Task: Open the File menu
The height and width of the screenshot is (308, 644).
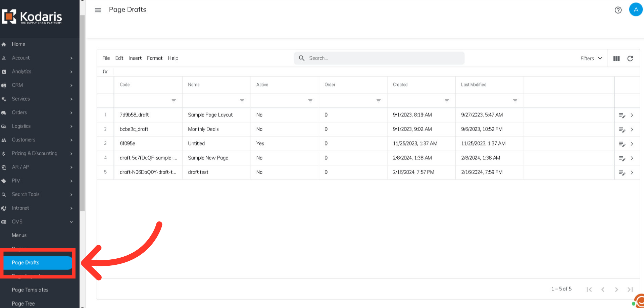Action: click(x=106, y=58)
